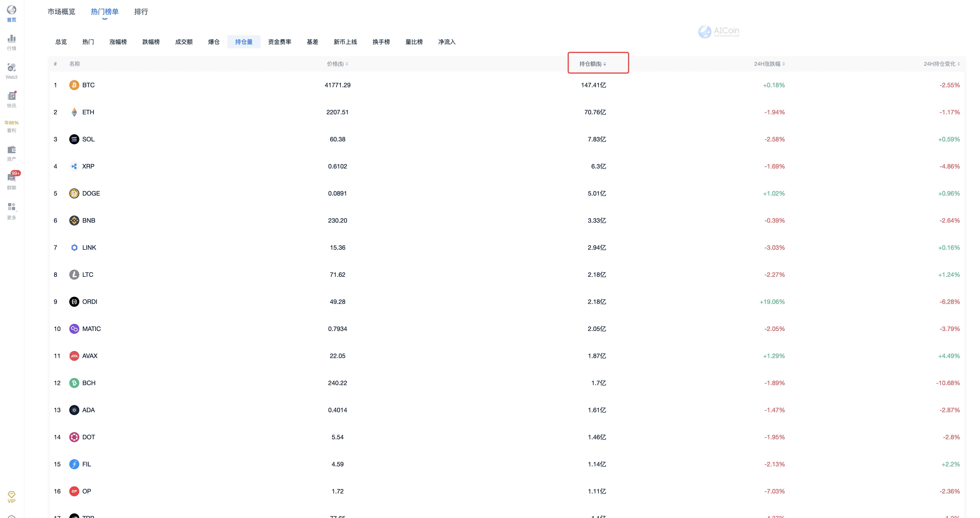The width and height of the screenshot is (980, 518).
Task: Click the XRP coin icon
Action: 74,166
